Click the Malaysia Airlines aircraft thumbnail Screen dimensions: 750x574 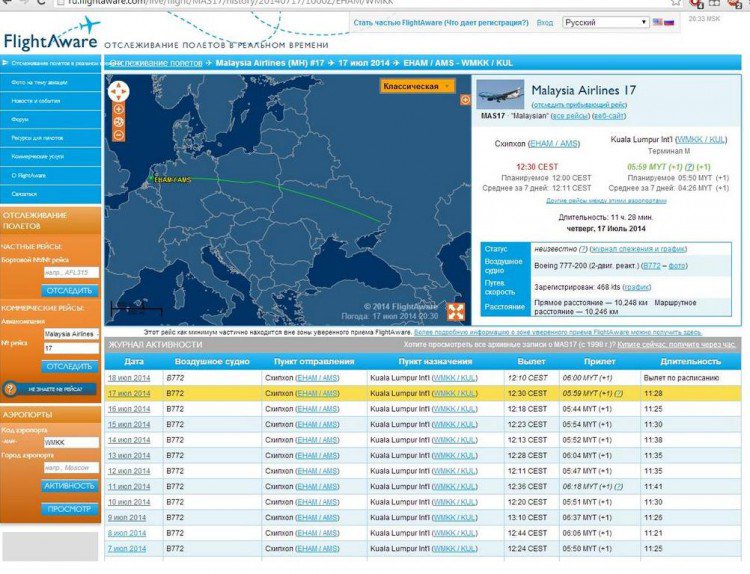click(501, 93)
